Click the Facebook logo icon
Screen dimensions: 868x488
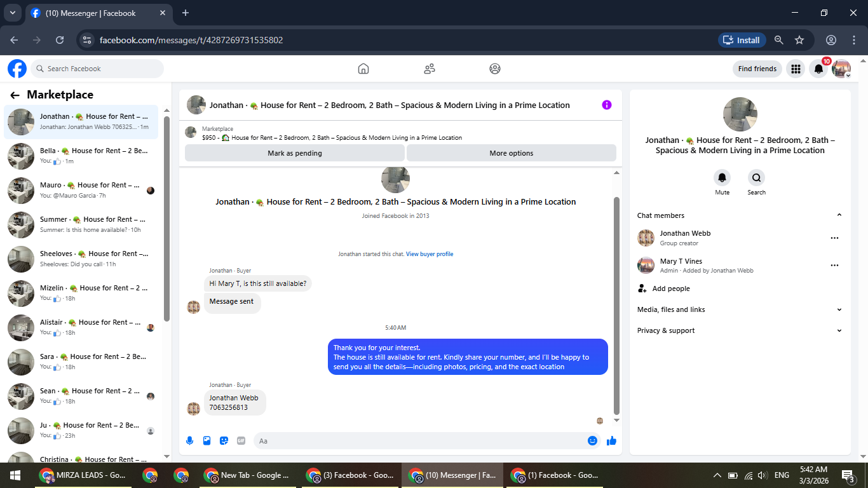pyautogui.click(x=17, y=69)
